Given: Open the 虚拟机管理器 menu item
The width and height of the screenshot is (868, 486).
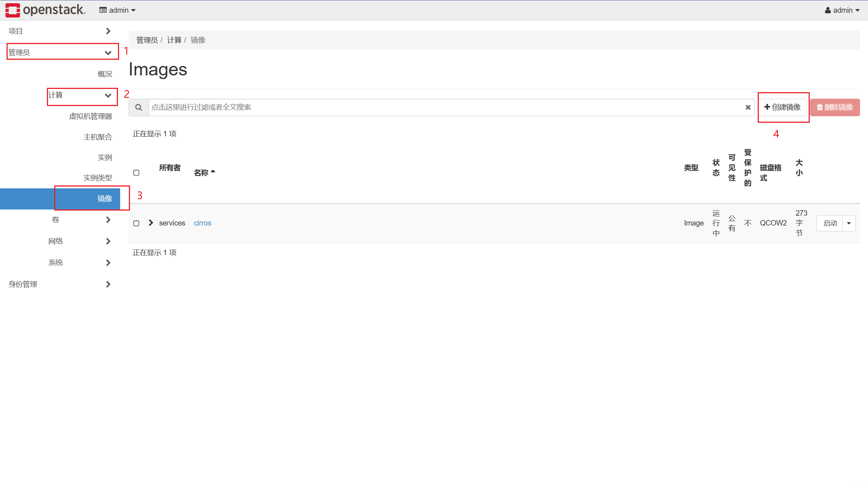Looking at the screenshot, I should [x=91, y=116].
